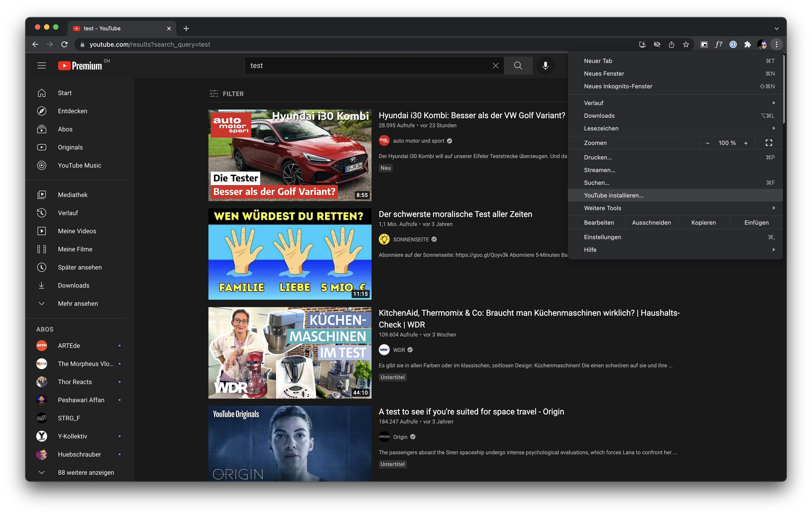This screenshot has width=812, height=515.
Task: Click the Entdecken compass icon
Action: (x=41, y=111)
